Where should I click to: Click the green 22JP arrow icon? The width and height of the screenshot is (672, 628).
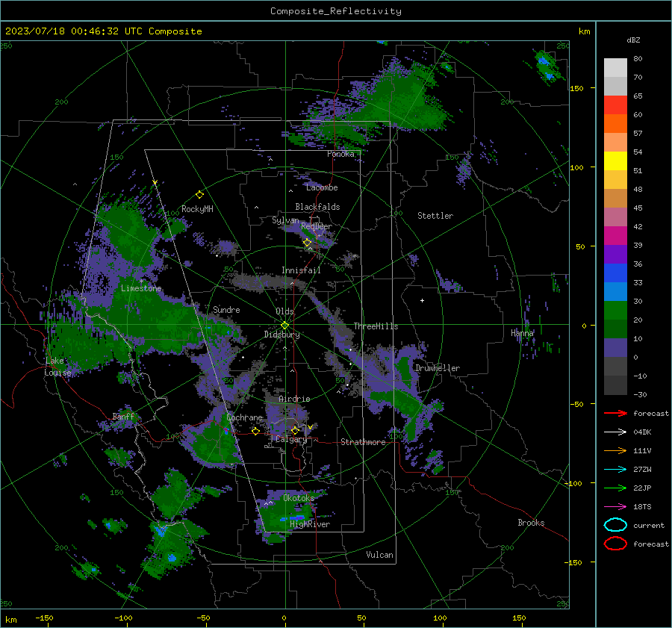(x=615, y=488)
